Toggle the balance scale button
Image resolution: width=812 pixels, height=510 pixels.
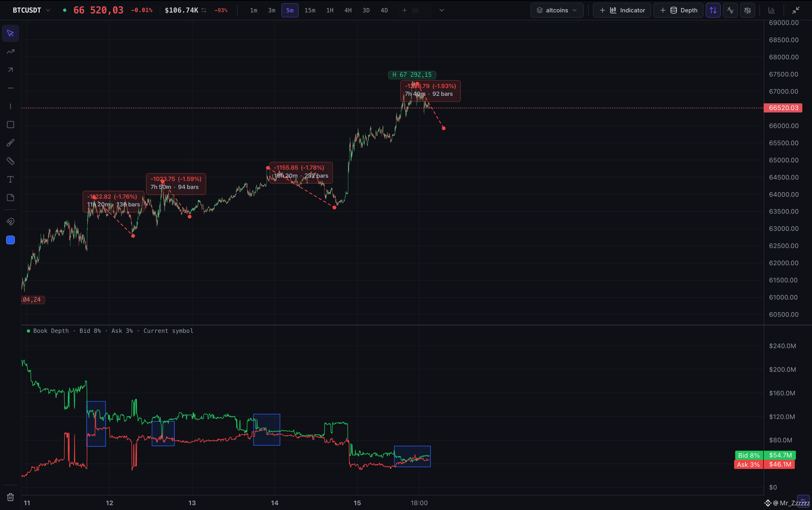click(748, 10)
